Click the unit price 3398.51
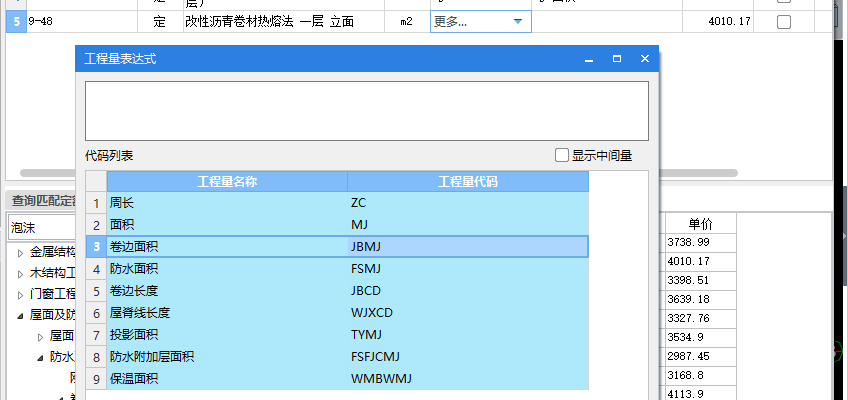 coord(701,280)
